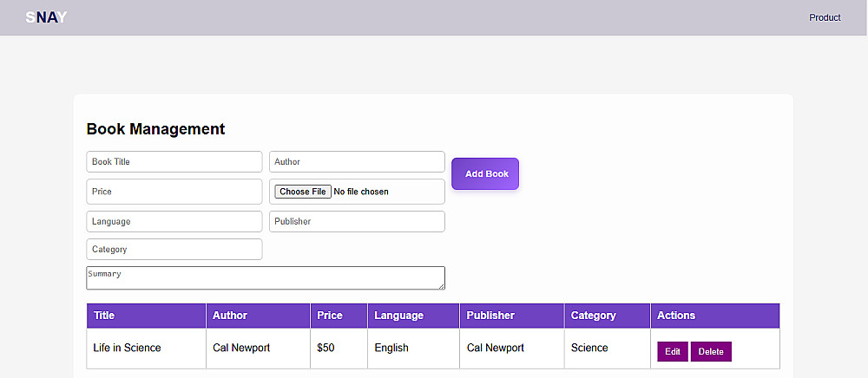Screen dimensions: 868x378
Task: Click inside the Summary textarea
Action: pos(265,277)
